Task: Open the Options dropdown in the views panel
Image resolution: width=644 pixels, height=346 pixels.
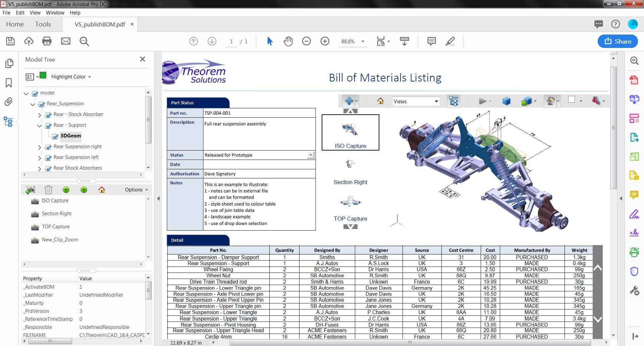Action: click(135, 189)
